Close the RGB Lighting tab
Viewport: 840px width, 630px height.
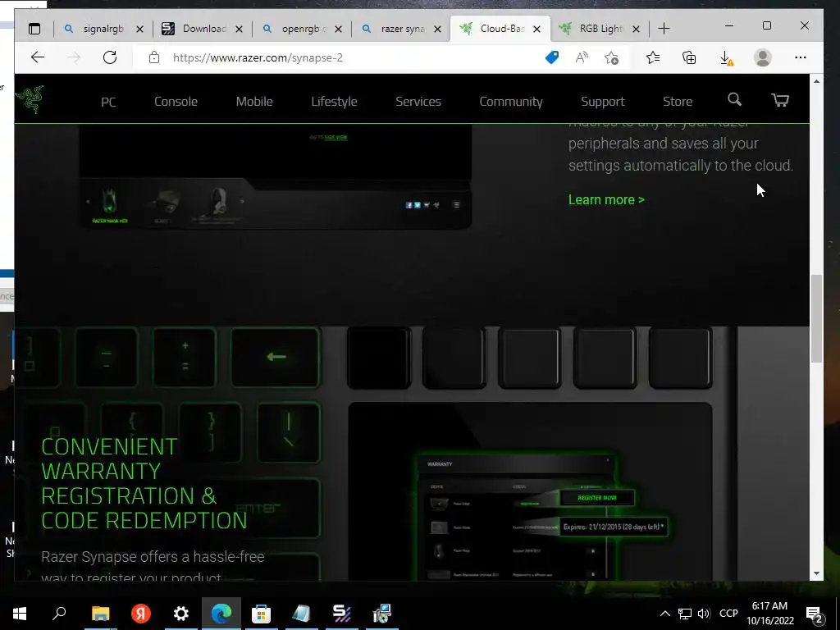point(636,29)
